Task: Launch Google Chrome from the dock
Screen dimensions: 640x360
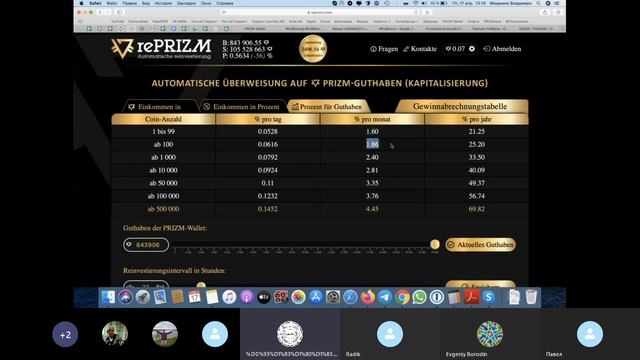Action: point(402,298)
